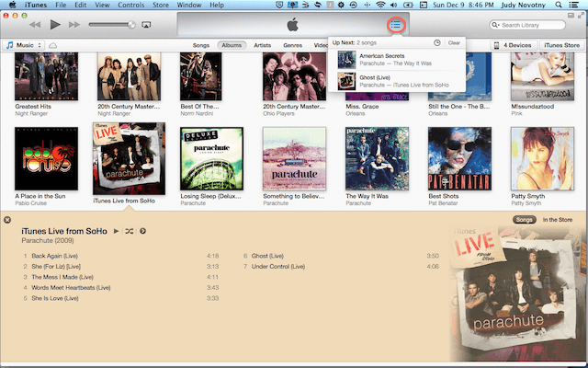Open the Judy Novotny user menu
Viewport: 588px width, 368px height.
(x=525, y=5)
